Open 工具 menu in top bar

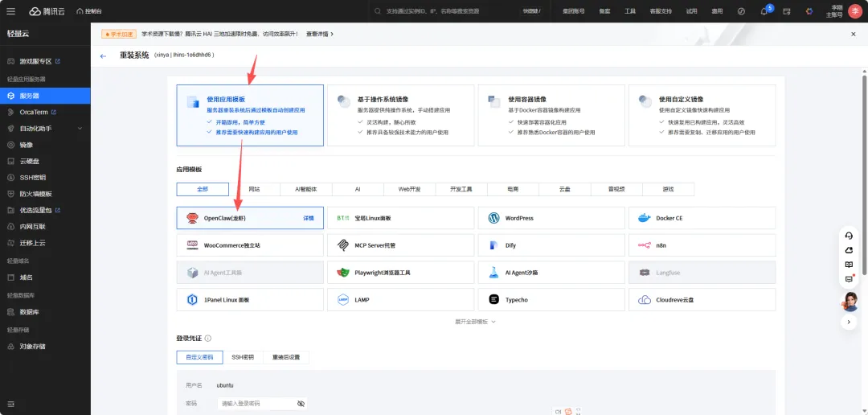(630, 11)
